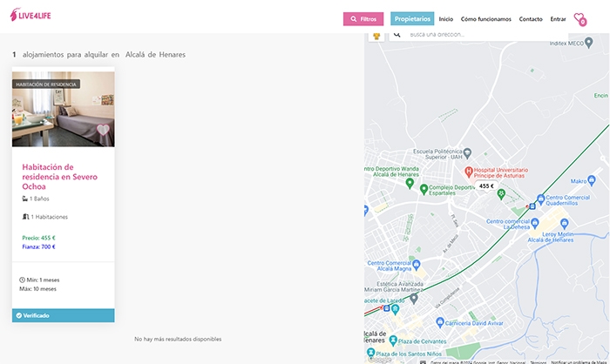Select the Centro Deportivo Wanda pin
The width and height of the screenshot is (610, 364).
(x=410, y=183)
